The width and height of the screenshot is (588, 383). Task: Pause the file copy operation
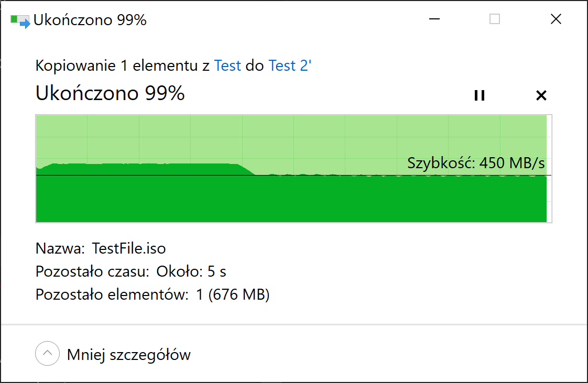coord(479,95)
